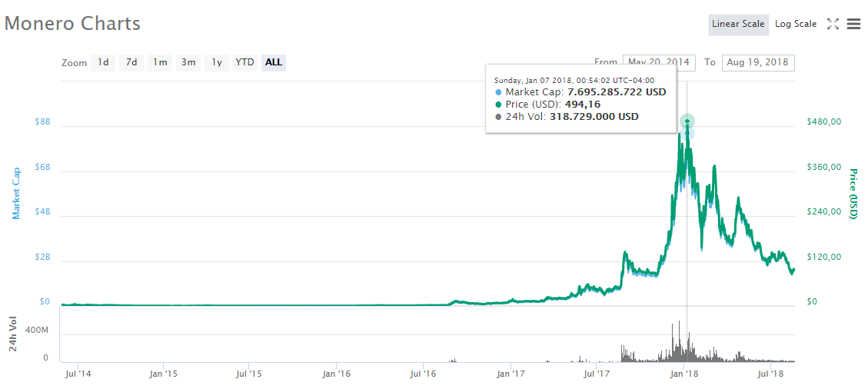This screenshot has height=389, width=868.
Task: Click the $240,00 price axis label
Action: (823, 212)
